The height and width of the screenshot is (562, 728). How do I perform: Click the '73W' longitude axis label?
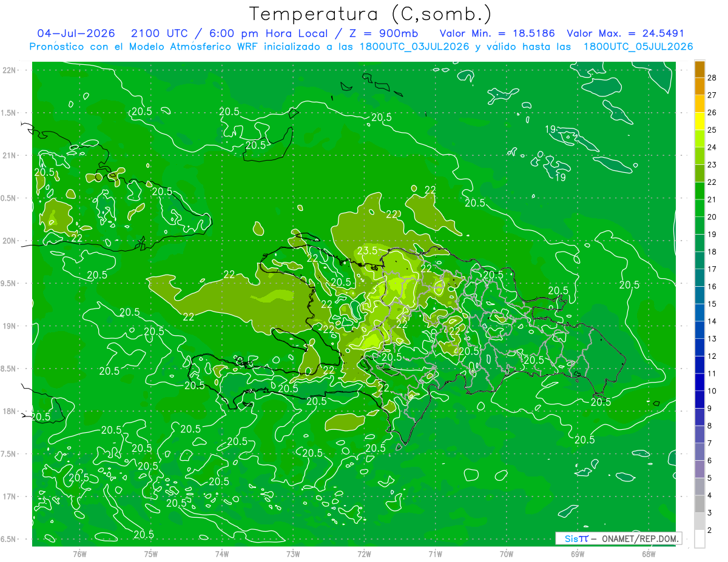(293, 554)
